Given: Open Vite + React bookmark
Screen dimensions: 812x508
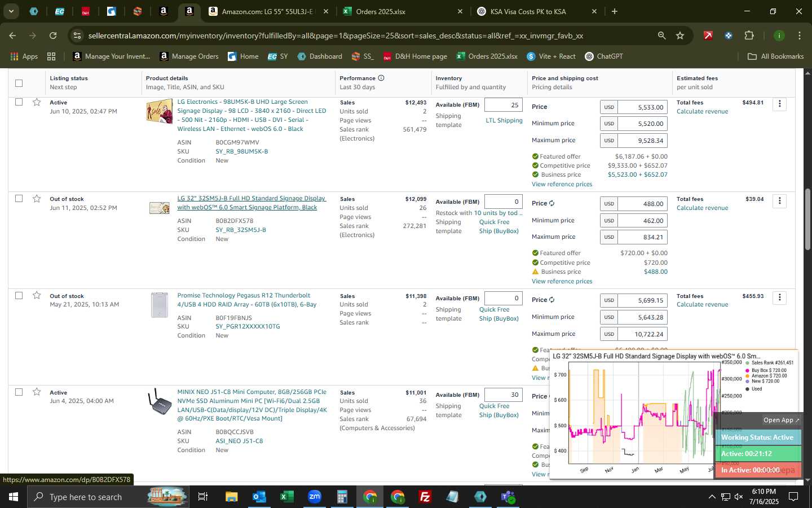Looking at the screenshot, I should point(551,56).
